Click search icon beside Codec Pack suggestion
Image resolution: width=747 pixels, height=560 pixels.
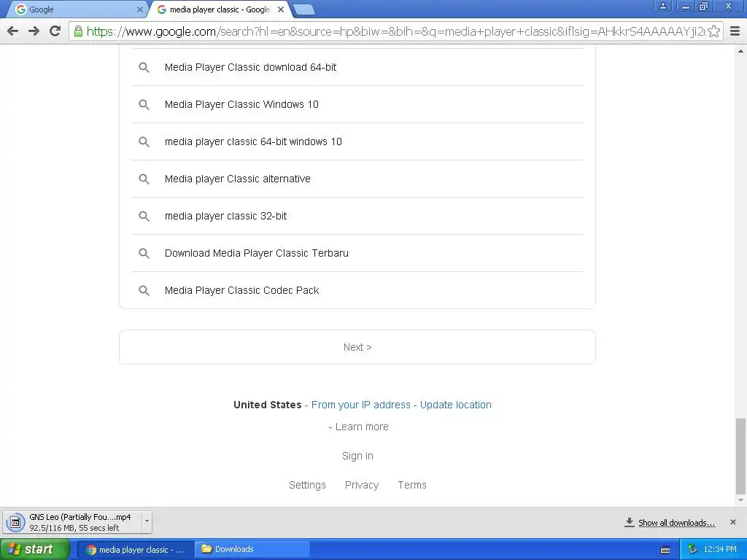pyautogui.click(x=144, y=290)
